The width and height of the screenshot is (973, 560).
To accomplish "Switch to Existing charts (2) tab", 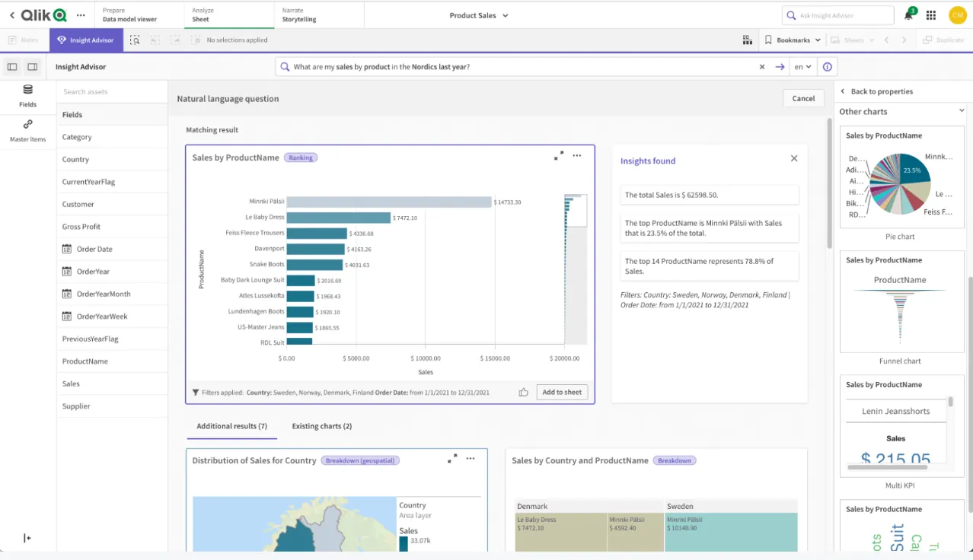I will pos(321,426).
